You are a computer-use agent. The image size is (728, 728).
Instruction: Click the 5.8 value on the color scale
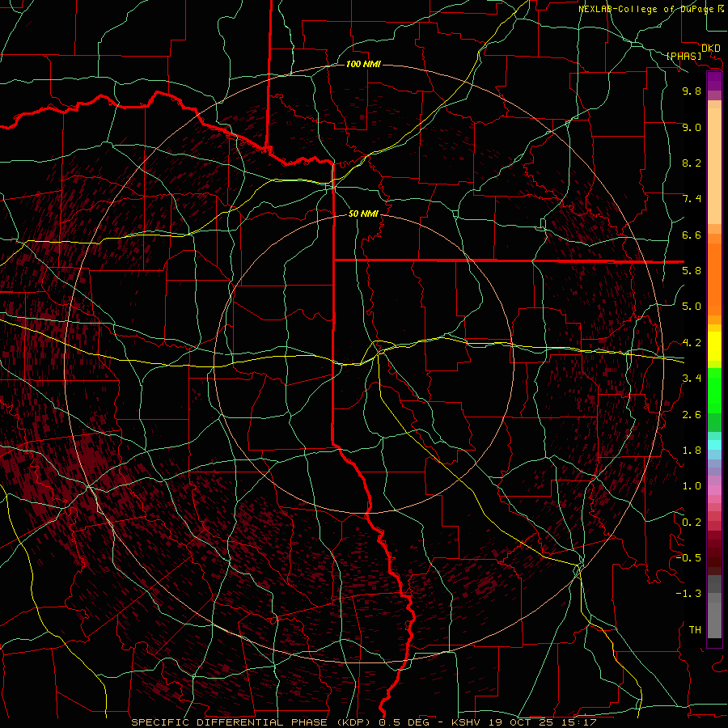pyautogui.click(x=692, y=271)
